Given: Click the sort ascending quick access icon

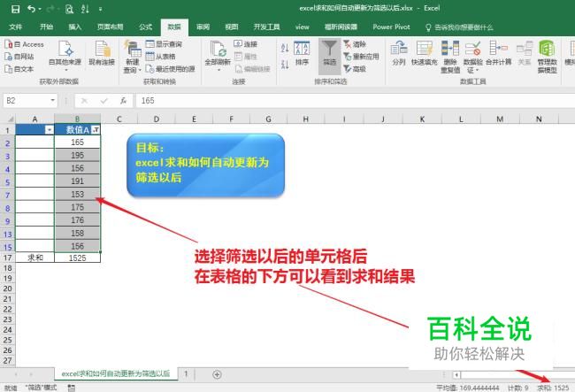Looking at the screenshot, I should (85, 9).
